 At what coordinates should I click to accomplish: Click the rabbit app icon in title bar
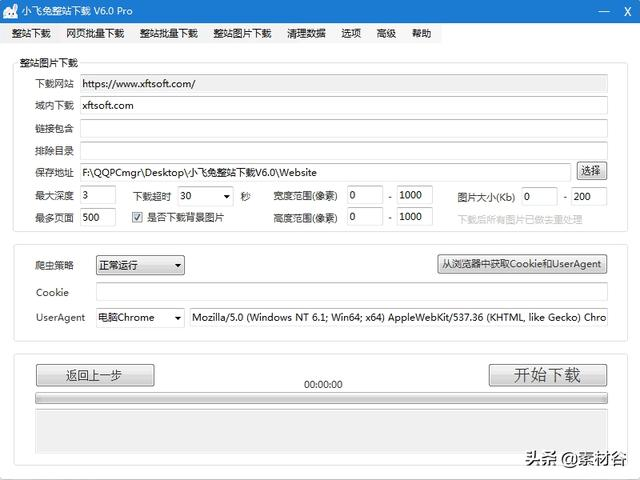point(11,11)
